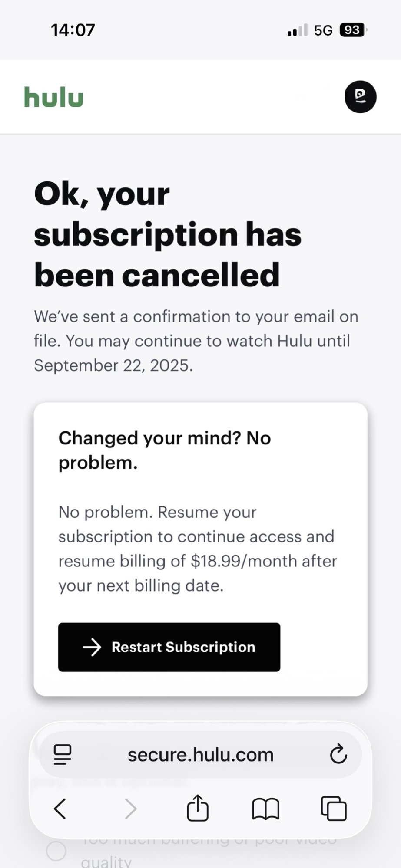
Task: Tap the 14:07 clock in status bar
Action: point(73,30)
